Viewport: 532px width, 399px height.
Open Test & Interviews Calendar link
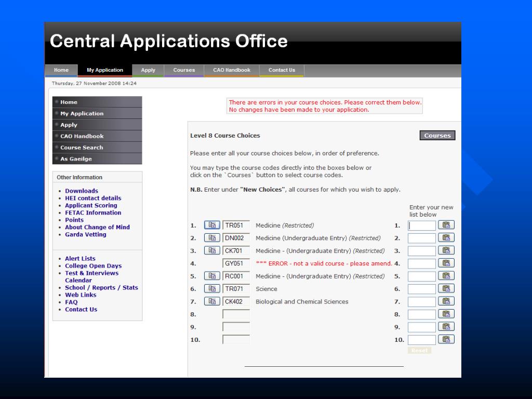pos(91,276)
